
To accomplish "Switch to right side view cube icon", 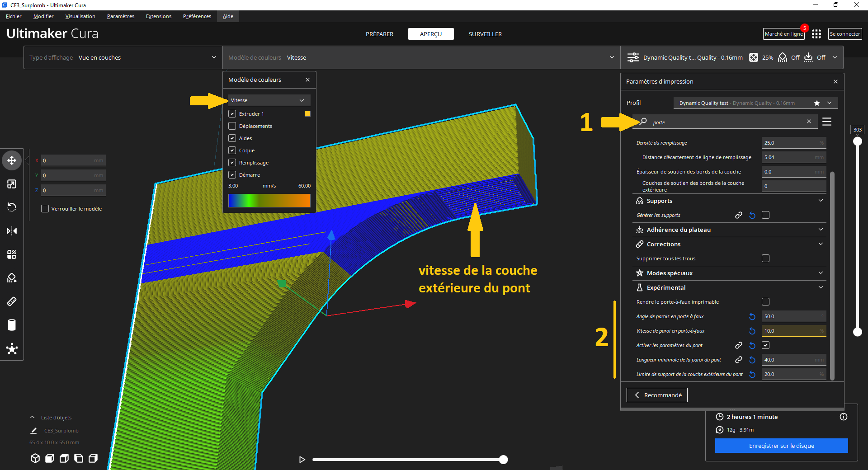I will [x=93, y=458].
